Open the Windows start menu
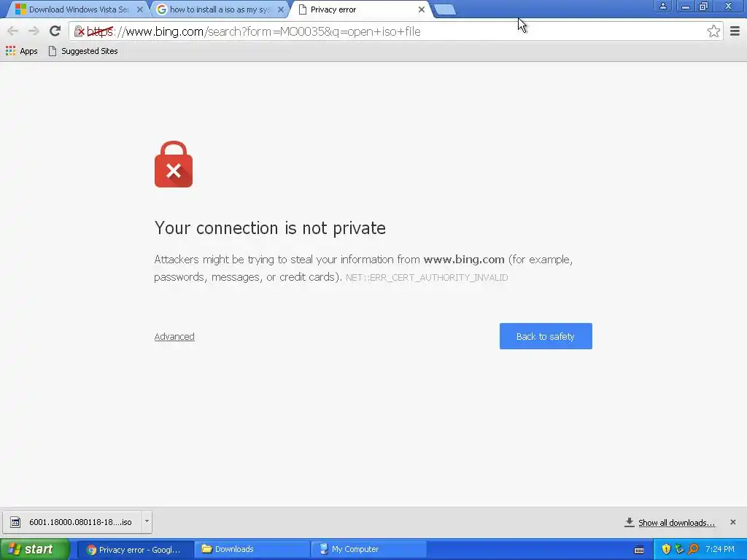The image size is (747, 560). coord(35,549)
